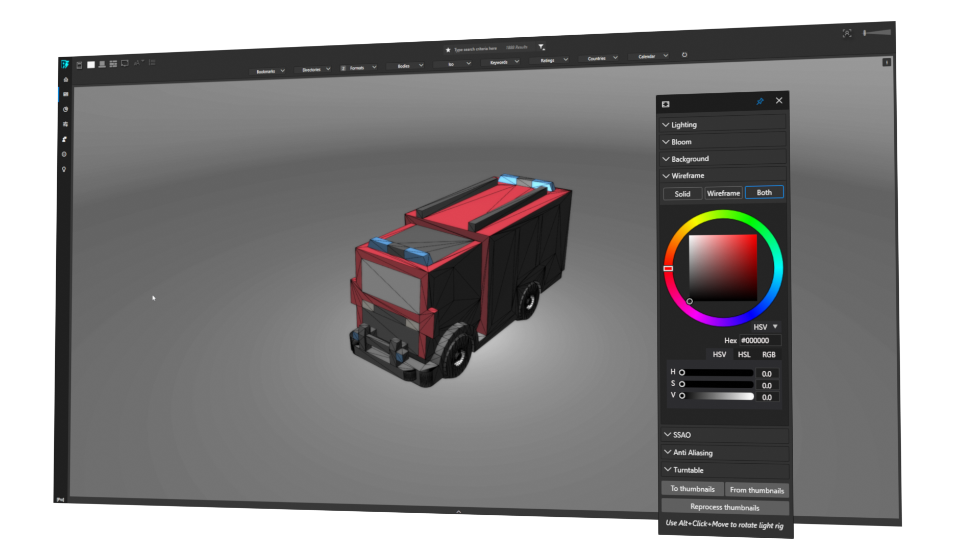Select Solid render mode
The image size is (980, 551).
click(682, 194)
